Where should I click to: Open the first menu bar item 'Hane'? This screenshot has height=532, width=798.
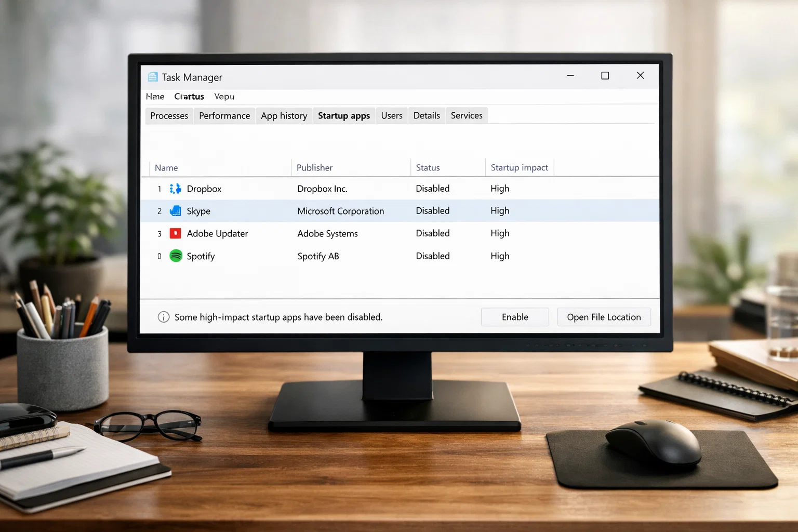coord(155,97)
